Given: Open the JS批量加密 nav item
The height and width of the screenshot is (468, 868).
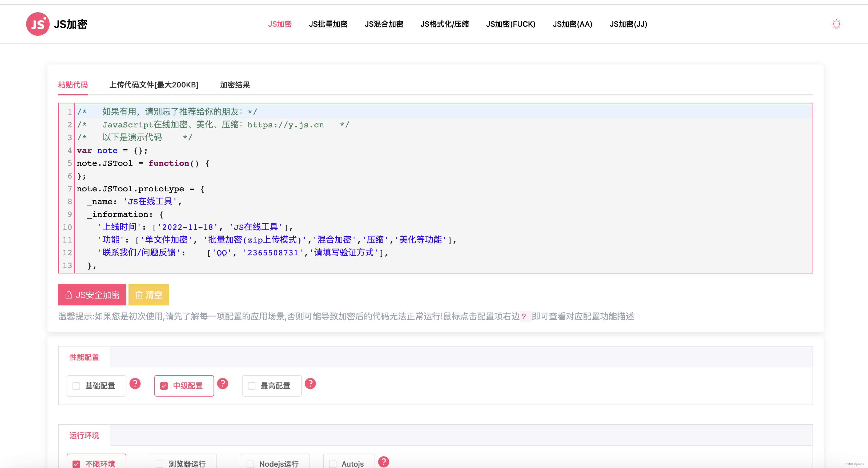Looking at the screenshot, I should [328, 24].
